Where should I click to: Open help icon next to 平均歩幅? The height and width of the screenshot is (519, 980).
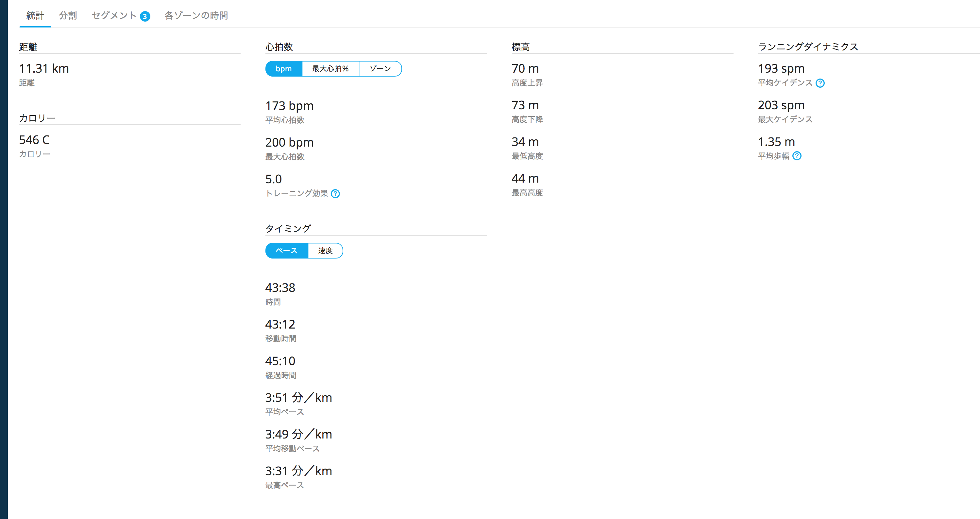pyautogui.click(x=797, y=156)
